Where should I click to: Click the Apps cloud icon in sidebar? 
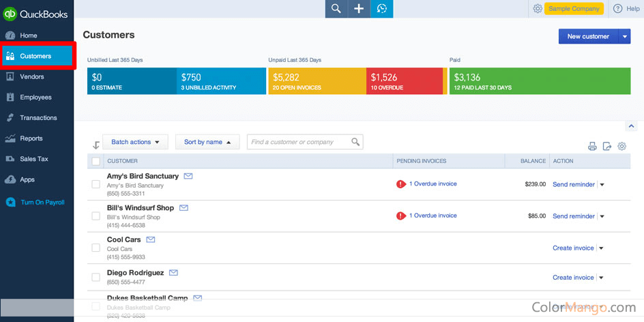tap(10, 179)
